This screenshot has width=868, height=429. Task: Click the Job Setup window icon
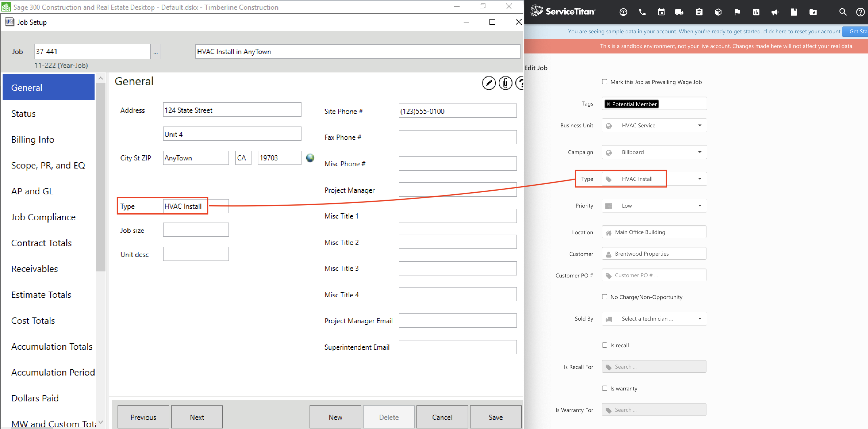click(9, 22)
